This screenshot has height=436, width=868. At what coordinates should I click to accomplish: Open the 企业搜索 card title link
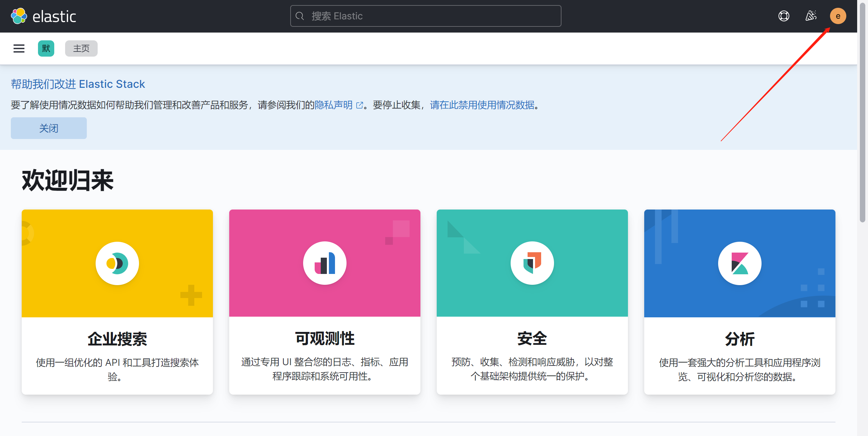tap(117, 338)
